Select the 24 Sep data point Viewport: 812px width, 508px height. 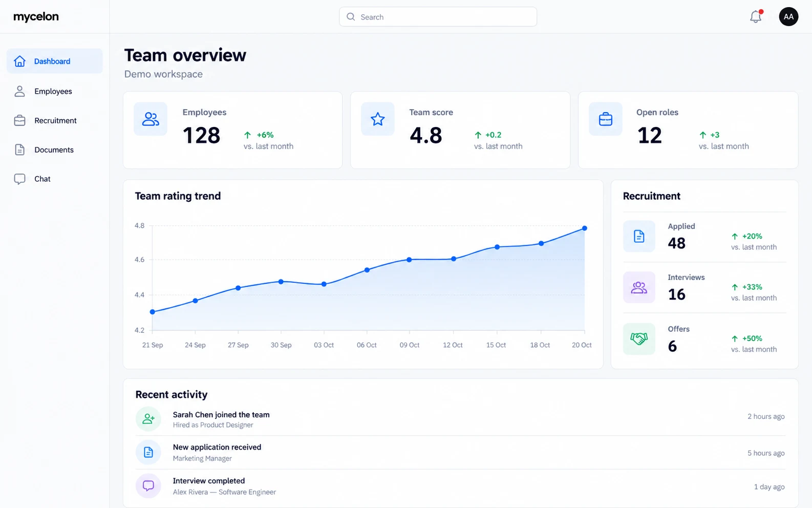196,301
